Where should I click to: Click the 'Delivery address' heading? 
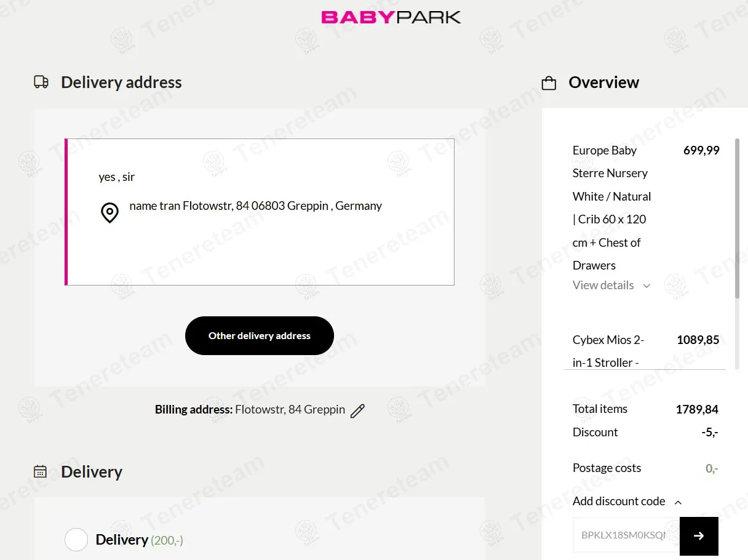pyautogui.click(x=121, y=82)
